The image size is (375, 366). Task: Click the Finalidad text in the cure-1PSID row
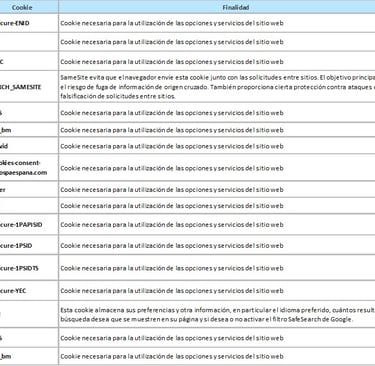point(172,246)
